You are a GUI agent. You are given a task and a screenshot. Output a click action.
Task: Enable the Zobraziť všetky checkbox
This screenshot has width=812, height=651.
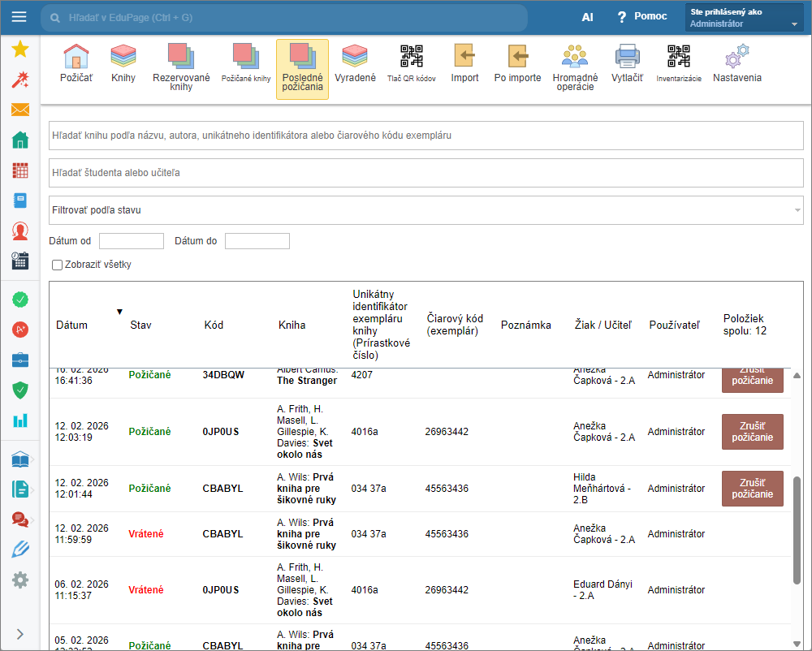[57, 265]
